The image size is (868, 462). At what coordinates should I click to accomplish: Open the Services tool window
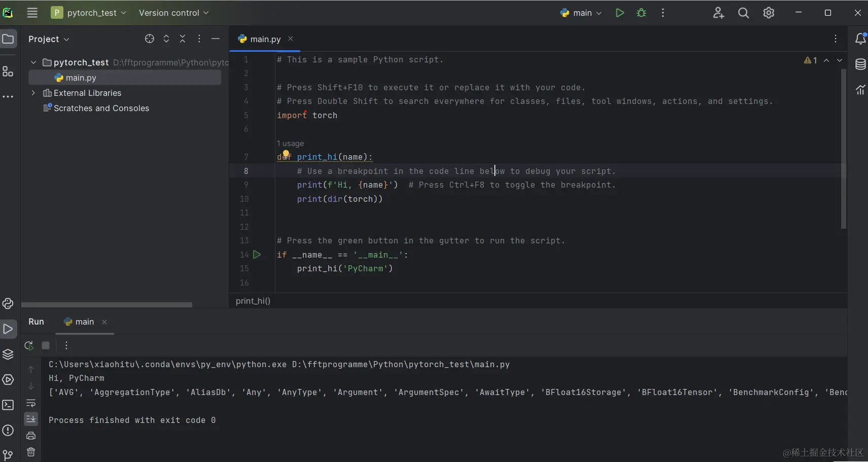coord(8,379)
